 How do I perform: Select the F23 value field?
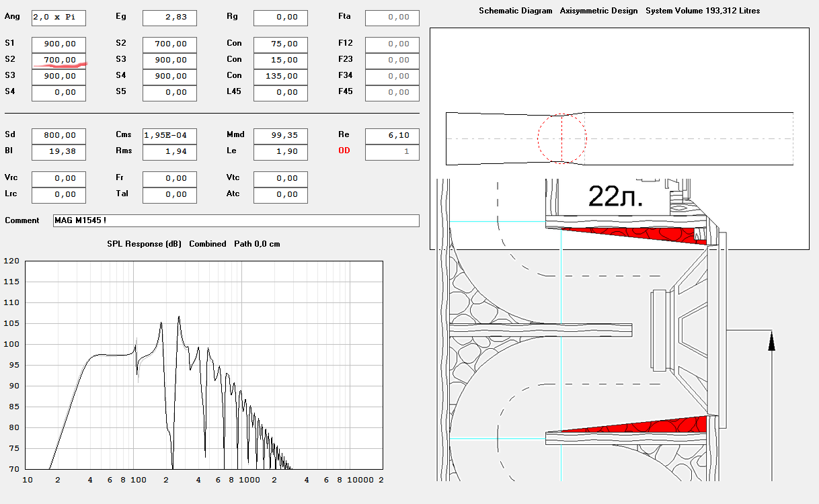392,60
